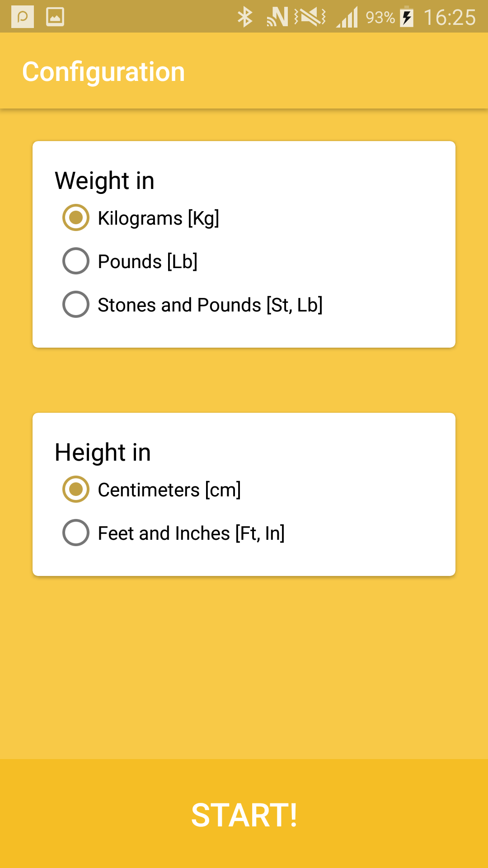Select the Kilograms [Kg] weight unit
The width and height of the screenshot is (488, 868).
pyautogui.click(x=75, y=218)
